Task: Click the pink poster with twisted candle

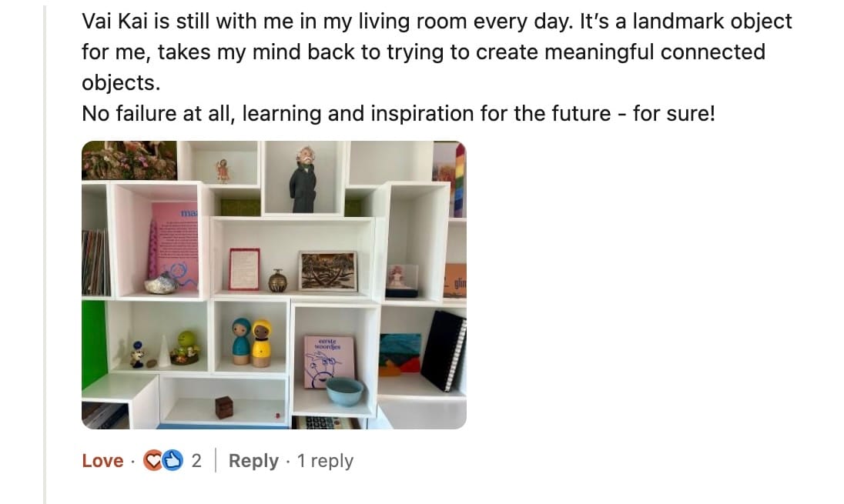Action: (173, 248)
